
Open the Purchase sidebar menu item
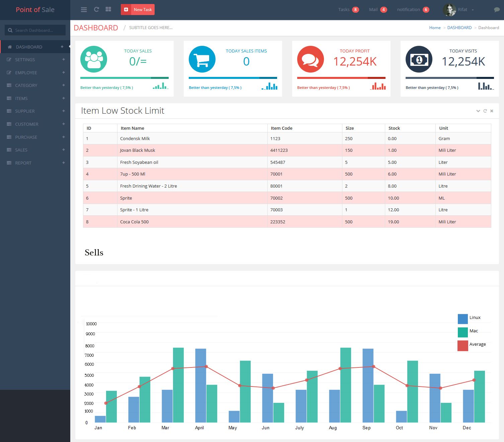point(26,137)
